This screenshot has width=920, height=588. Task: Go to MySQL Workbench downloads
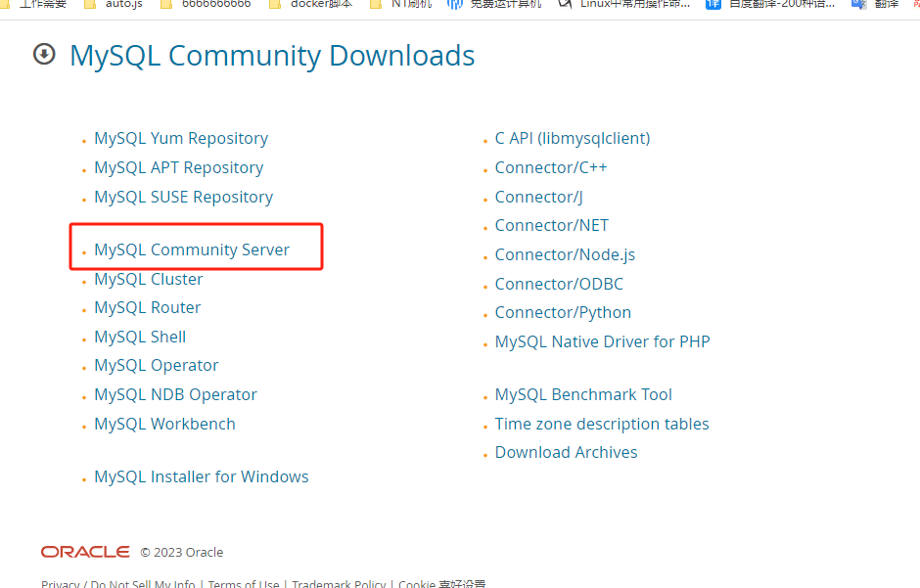coord(164,424)
